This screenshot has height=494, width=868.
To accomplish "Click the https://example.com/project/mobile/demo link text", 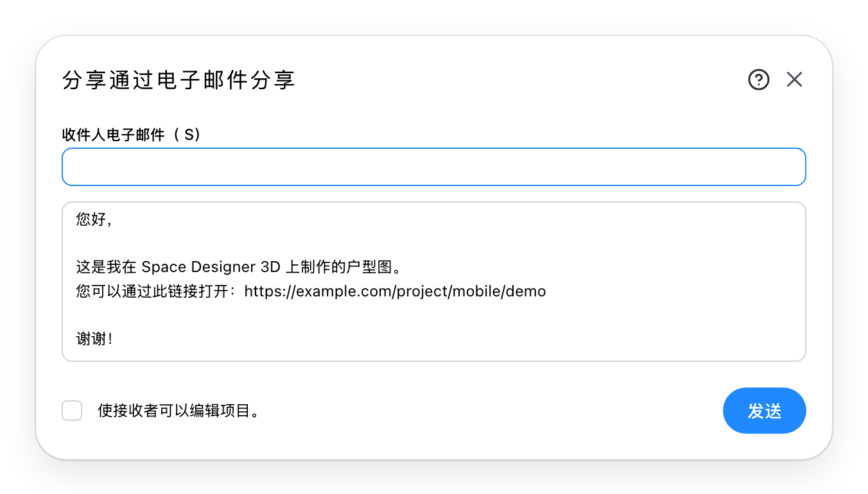I will [395, 291].
